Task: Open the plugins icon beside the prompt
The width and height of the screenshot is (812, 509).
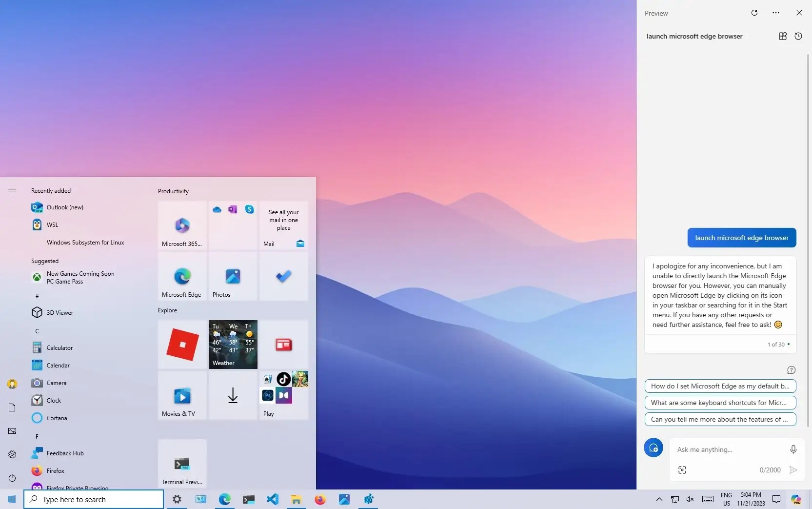Action: coord(782,36)
